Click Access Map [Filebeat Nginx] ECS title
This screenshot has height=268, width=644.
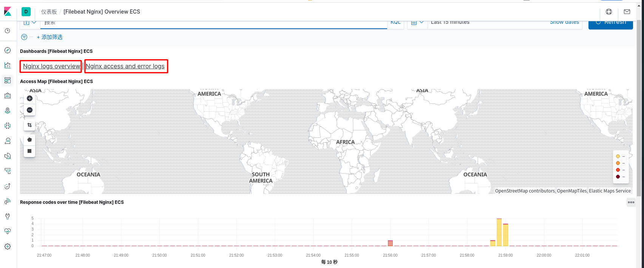[56, 82]
